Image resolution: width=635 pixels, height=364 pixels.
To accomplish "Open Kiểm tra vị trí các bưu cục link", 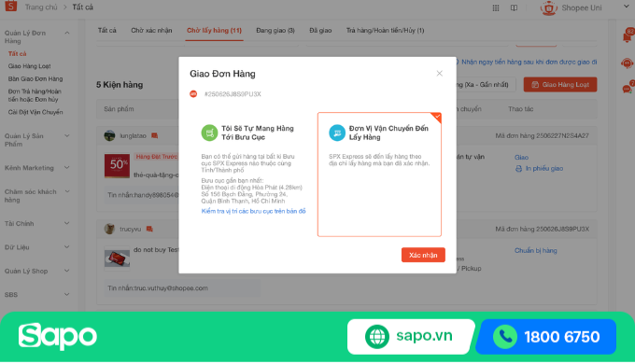I will (253, 211).
